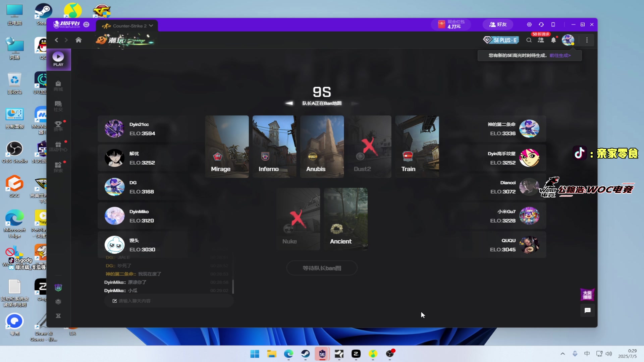Go to the home page icon

pyautogui.click(x=78, y=40)
